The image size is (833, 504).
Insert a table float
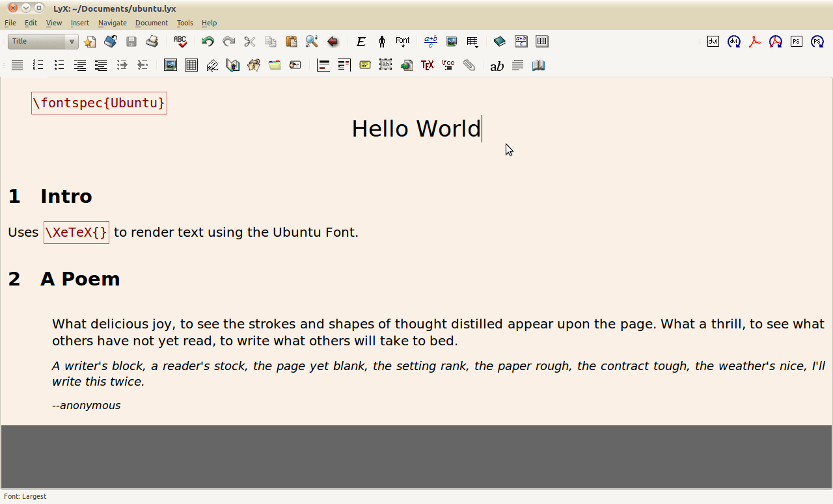[191, 65]
